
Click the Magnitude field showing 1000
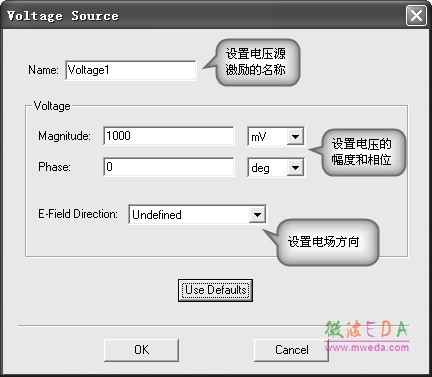[x=169, y=136]
